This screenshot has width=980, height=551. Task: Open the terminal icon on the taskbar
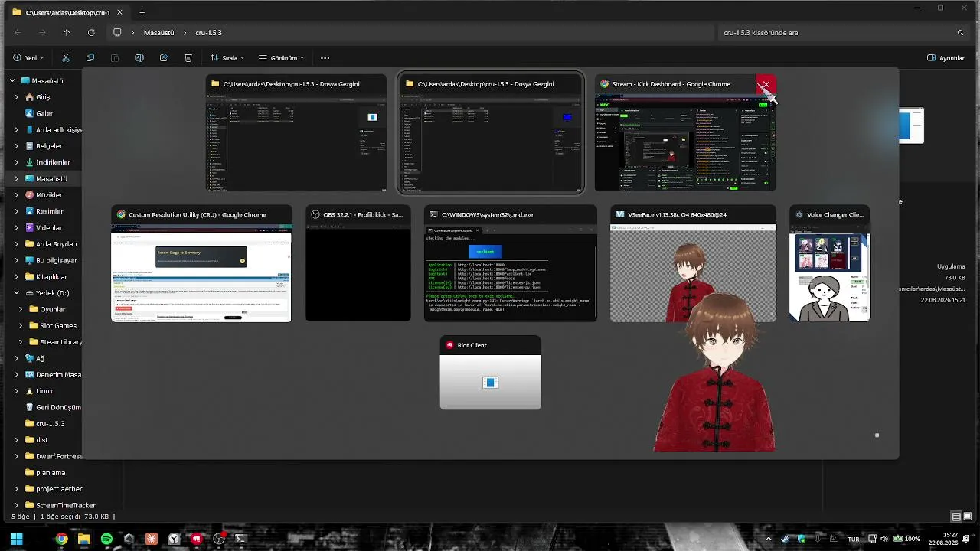(241, 539)
